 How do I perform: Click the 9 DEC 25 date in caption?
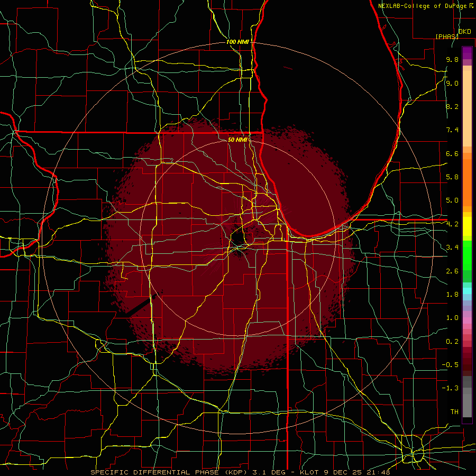(x=342, y=472)
